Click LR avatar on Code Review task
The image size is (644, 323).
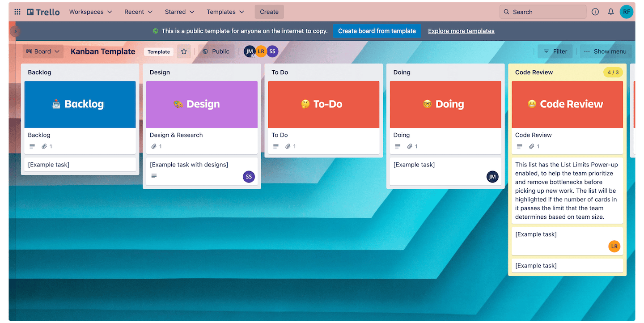click(614, 246)
